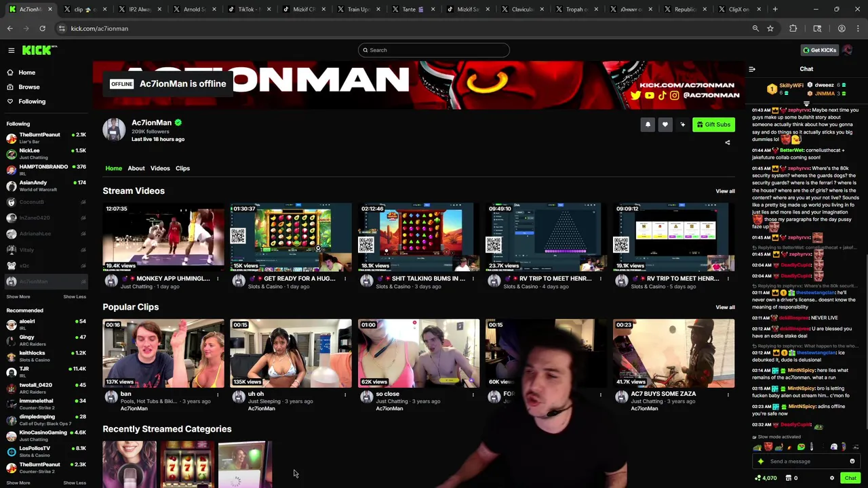Click View all for Popular Clips
The height and width of the screenshot is (488, 868).
click(x=725, y=307)
